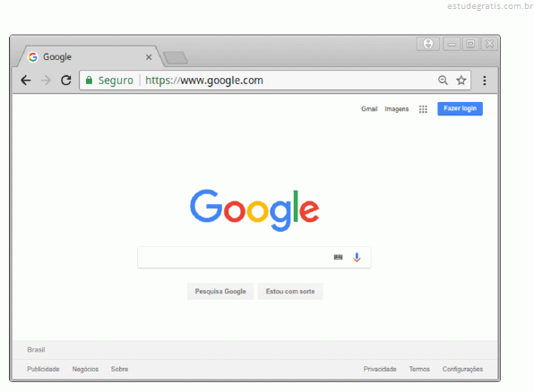Close the Google tab

click(x=149, y=57)
